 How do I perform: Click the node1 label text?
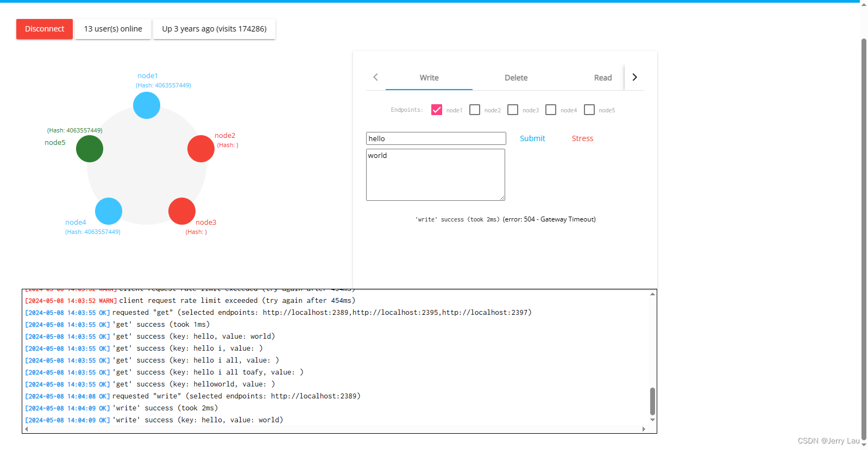coord(148,75)
